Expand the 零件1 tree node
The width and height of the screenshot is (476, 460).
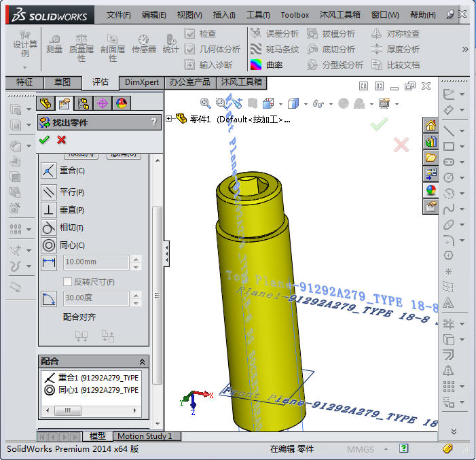click(169, 119)
